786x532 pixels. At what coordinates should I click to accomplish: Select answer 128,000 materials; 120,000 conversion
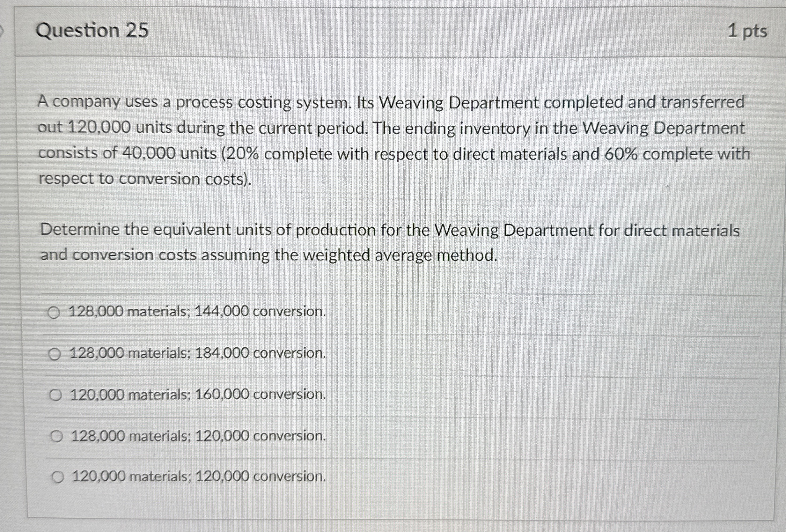pos(197,436)
